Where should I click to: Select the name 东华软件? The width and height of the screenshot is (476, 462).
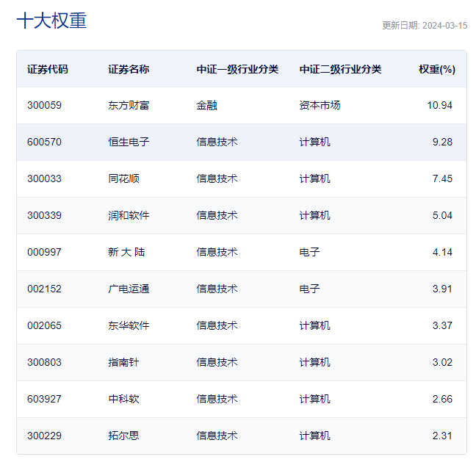pos(129,325)
